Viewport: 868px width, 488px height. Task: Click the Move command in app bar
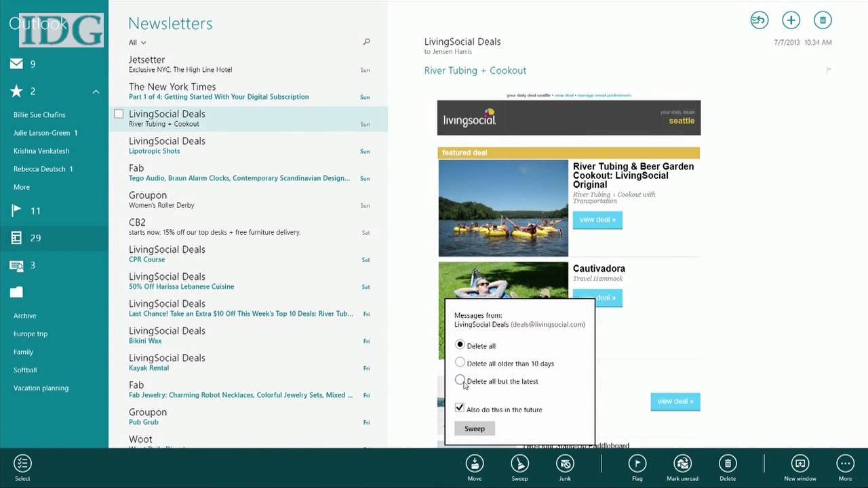click(475, 468)
